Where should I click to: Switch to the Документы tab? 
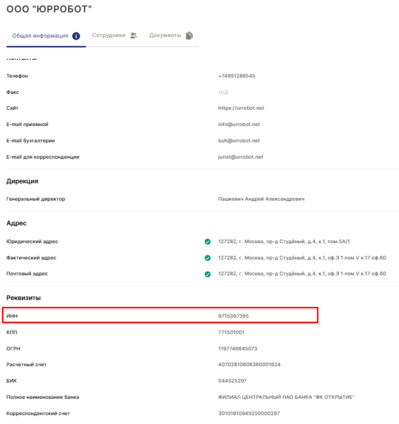click(x=171, y=35)
